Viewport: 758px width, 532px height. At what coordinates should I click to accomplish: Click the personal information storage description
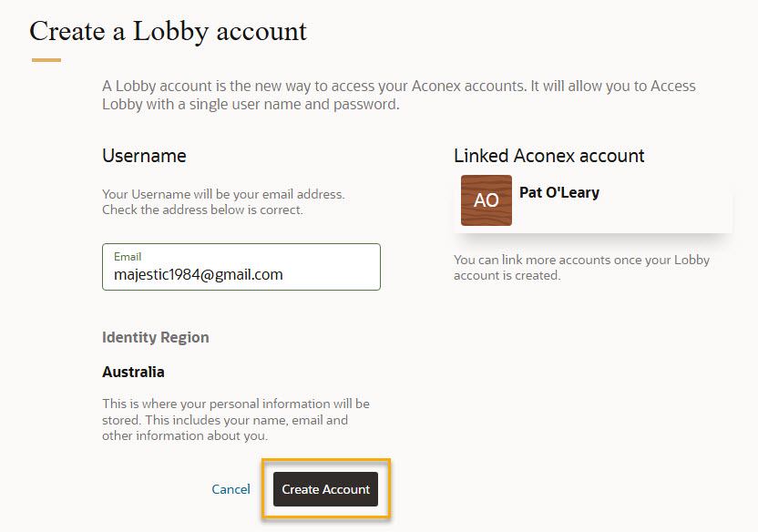[236, 419]
